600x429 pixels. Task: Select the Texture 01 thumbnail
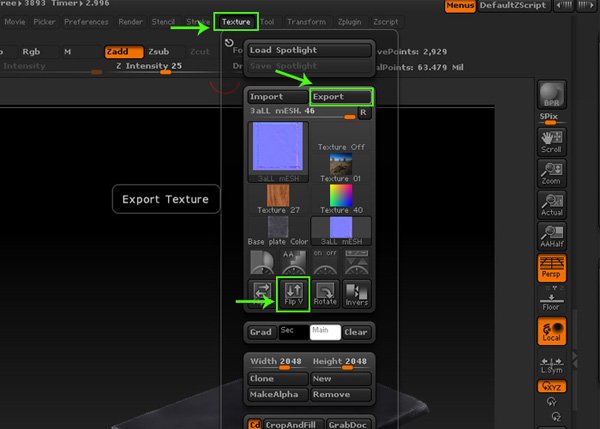[341, 168]
